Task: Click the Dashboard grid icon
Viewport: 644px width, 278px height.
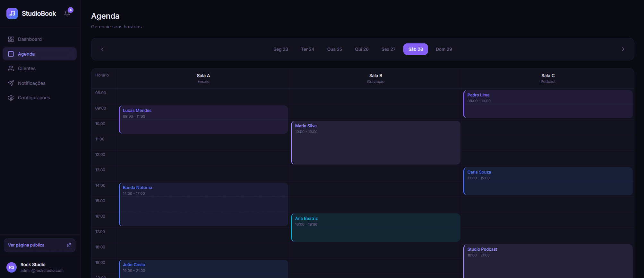Action: click(x=11, y=39)
